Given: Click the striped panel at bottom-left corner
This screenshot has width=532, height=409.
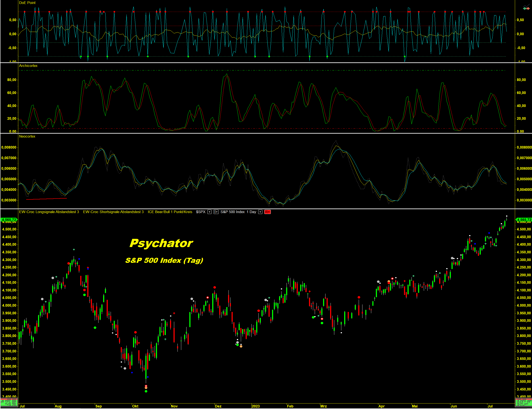Looking at the screenshot, I should [x=9, y=403].
